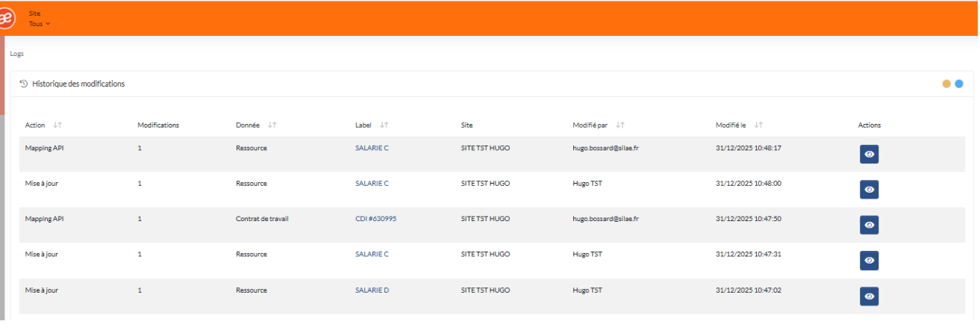Open the CDI #630995 label link

pos(375,219)
